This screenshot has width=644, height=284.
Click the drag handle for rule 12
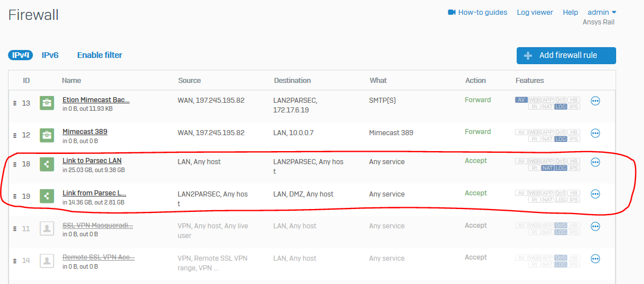pyautogui.click(x=15, y=135)
